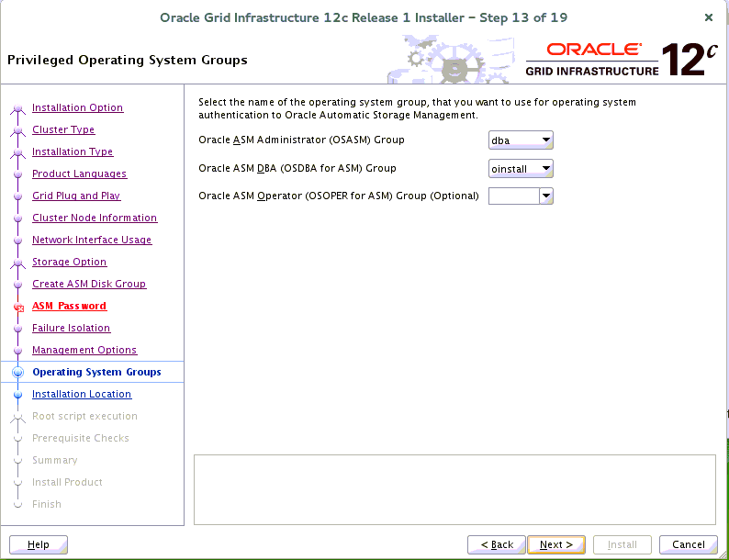Click the current step bullet for Operating System Groups
729x560 pixels.
tap(17, 372)
